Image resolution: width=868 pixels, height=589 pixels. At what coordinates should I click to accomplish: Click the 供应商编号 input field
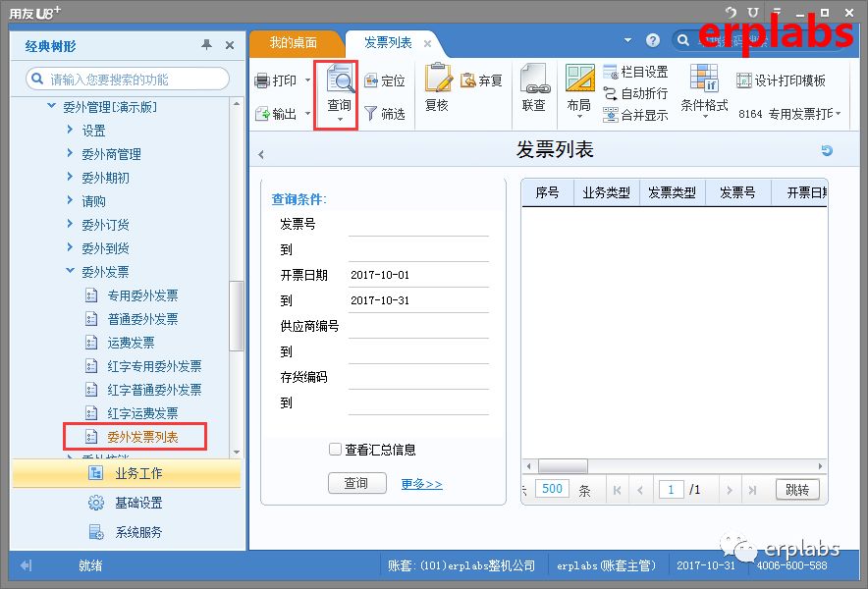click(418, 327)
